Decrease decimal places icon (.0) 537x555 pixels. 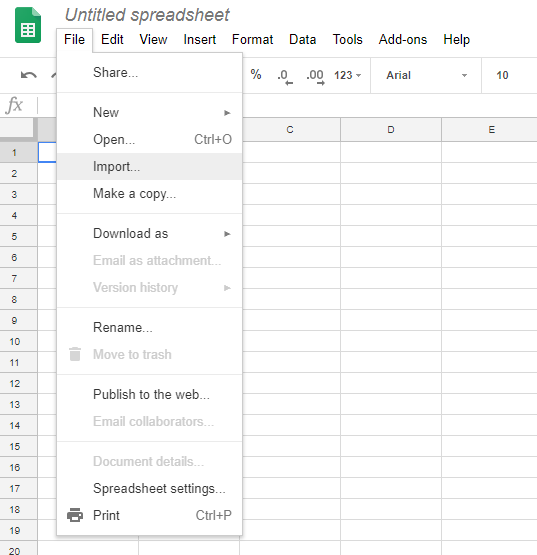coord(285,76)
